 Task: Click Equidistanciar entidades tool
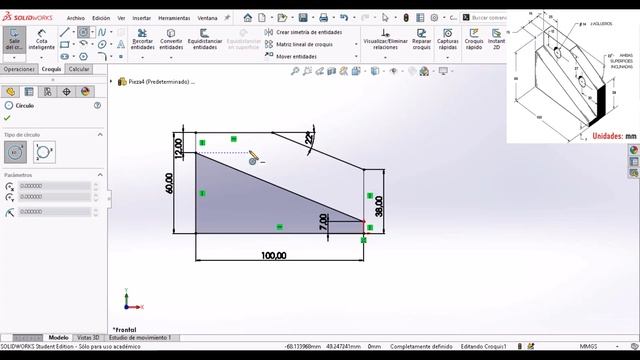click(205, 40)
